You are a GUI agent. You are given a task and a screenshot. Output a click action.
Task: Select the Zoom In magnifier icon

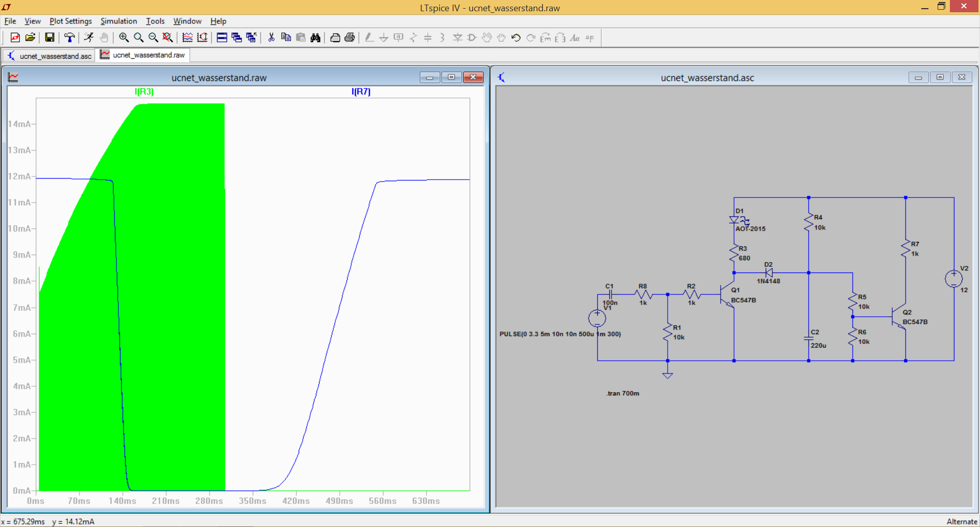point(124,37)
